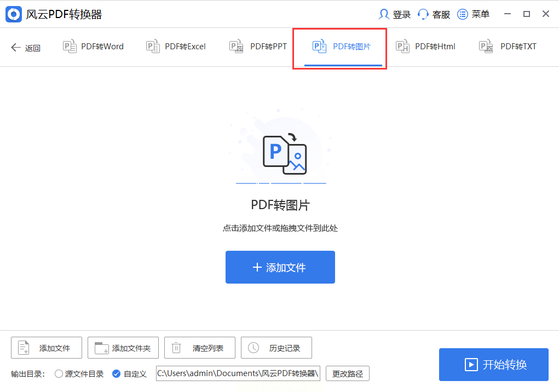The height and width of the screenshot is (392, 559).
Task: Start conversion with 开始转换
Action: tap(494, 365)
